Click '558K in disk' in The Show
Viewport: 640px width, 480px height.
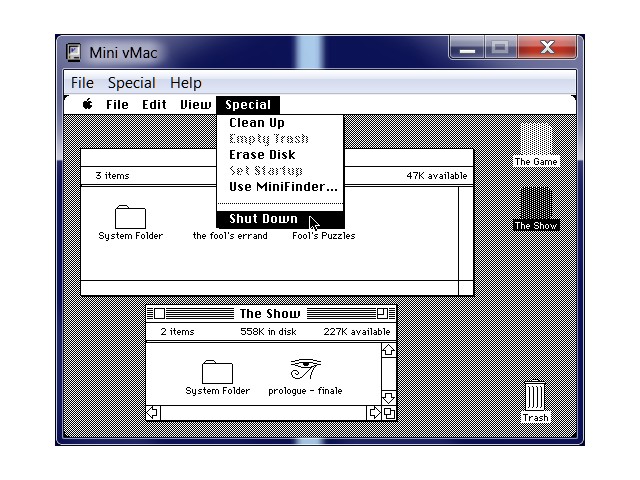point(268,332)
